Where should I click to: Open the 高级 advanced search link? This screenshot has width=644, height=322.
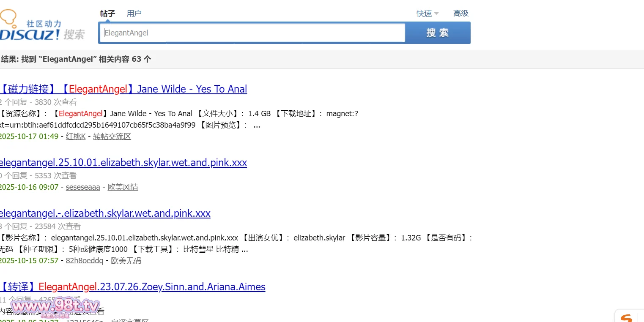tap(460, 14)
